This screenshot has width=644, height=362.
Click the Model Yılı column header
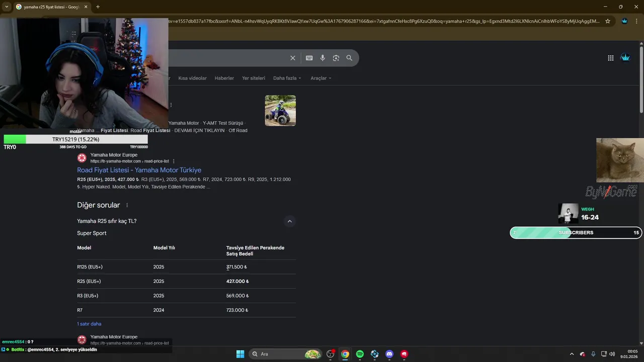tap(164, 248)
